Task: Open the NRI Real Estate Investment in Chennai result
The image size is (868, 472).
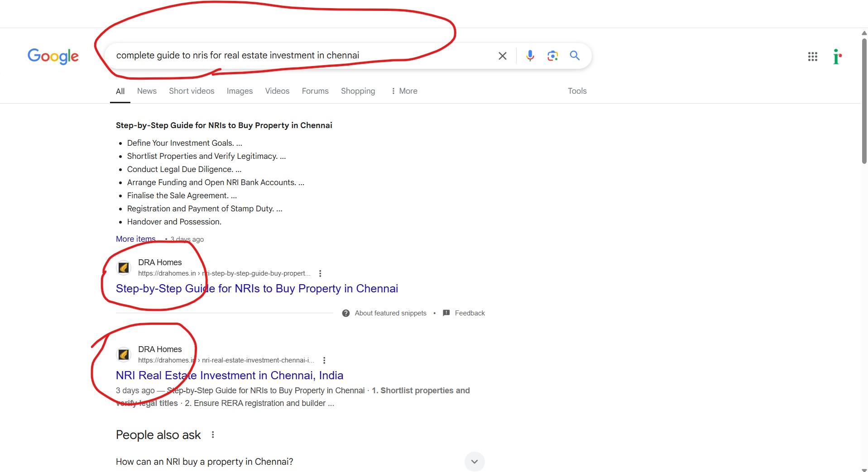Action: (229, 375)
